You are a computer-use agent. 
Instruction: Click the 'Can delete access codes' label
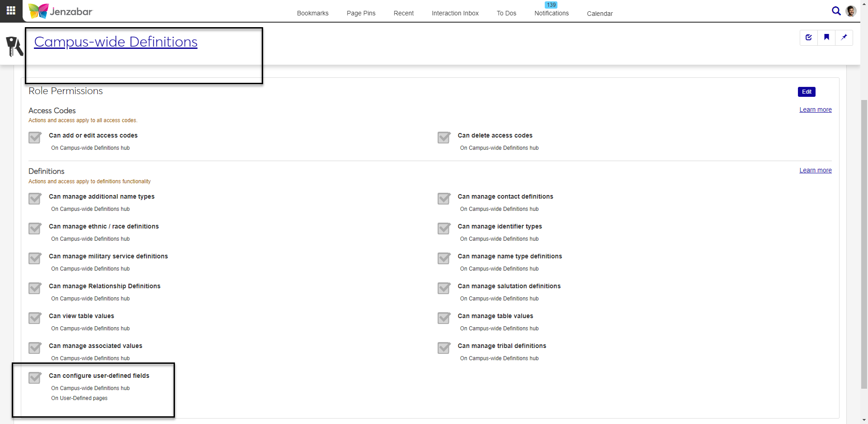click(495, 135)
